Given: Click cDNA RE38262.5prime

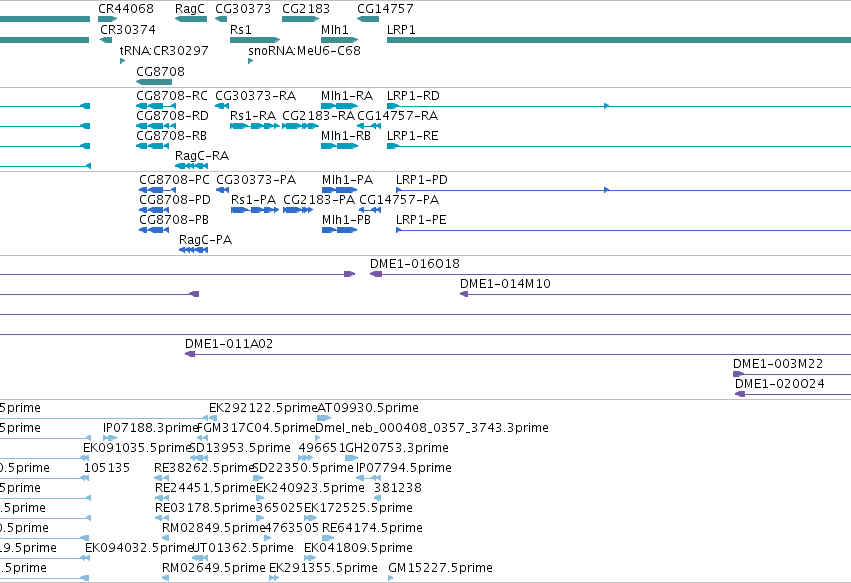Looking at the screenshot, I should [205, 468].
